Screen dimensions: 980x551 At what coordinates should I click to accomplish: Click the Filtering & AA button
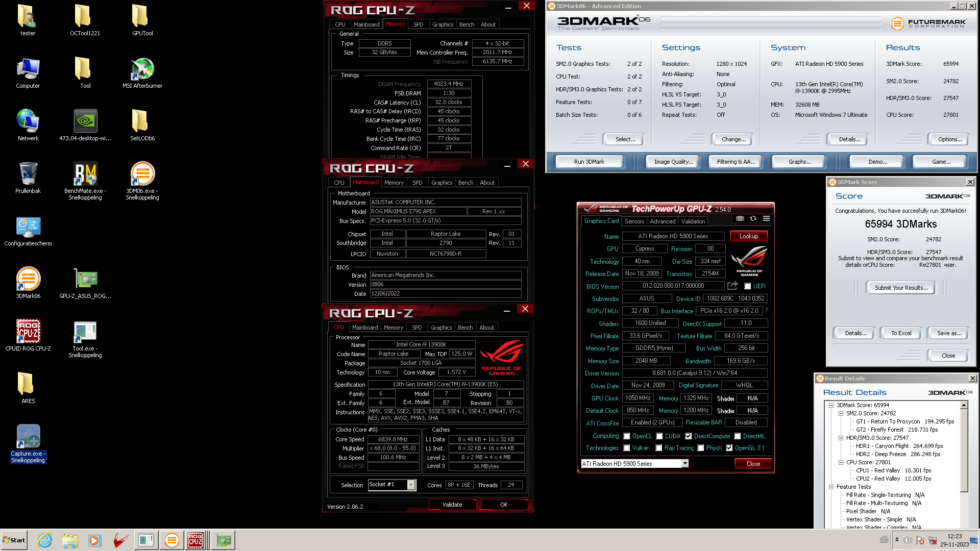(736, 162)
